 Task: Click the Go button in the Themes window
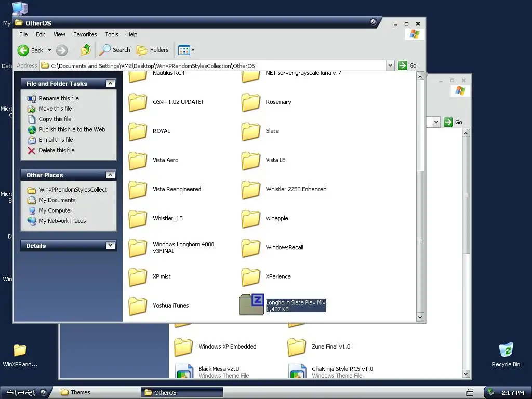(x=453, y=122)
